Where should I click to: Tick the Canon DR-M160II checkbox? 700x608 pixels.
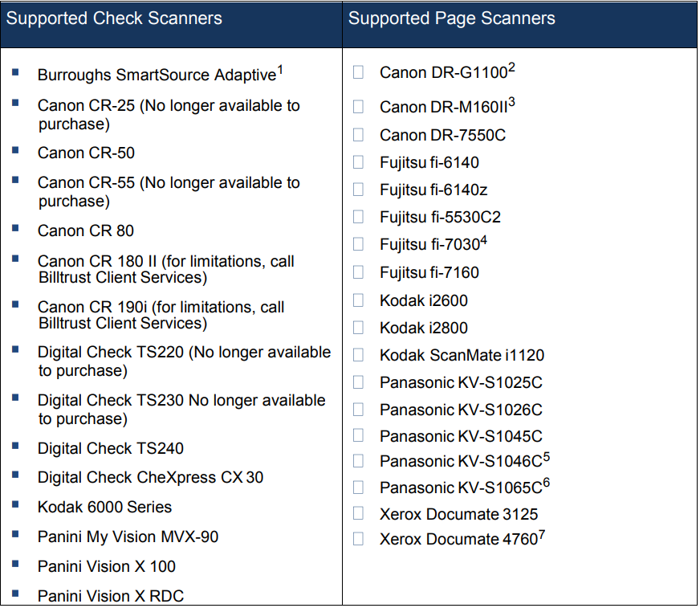pos(359,107)
